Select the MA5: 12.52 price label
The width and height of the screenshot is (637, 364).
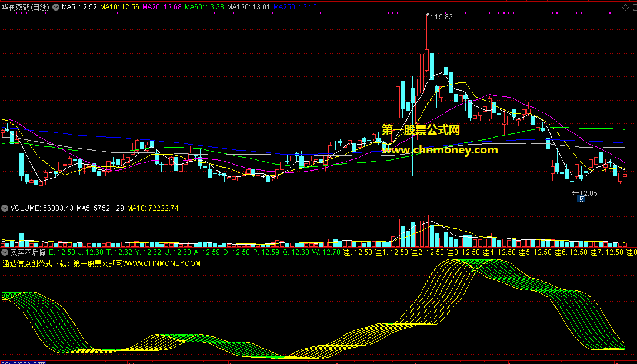(79, 7)
